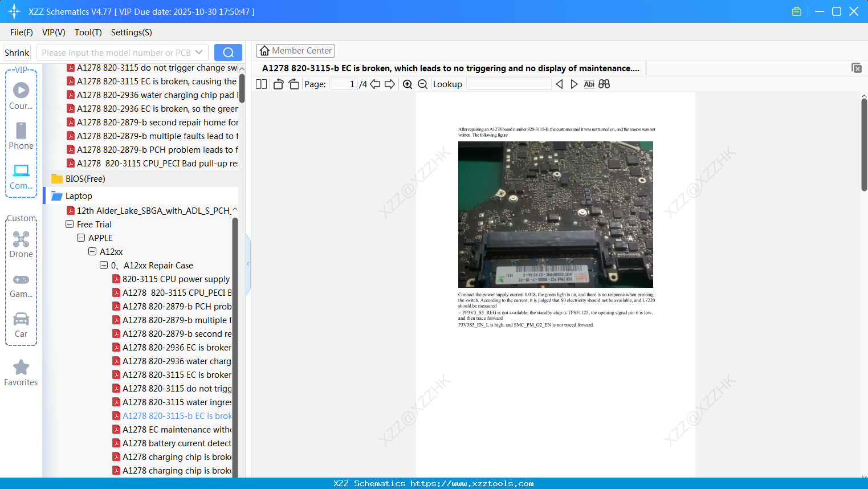Toggle the Abi whole-word match option

coord(589,84)
